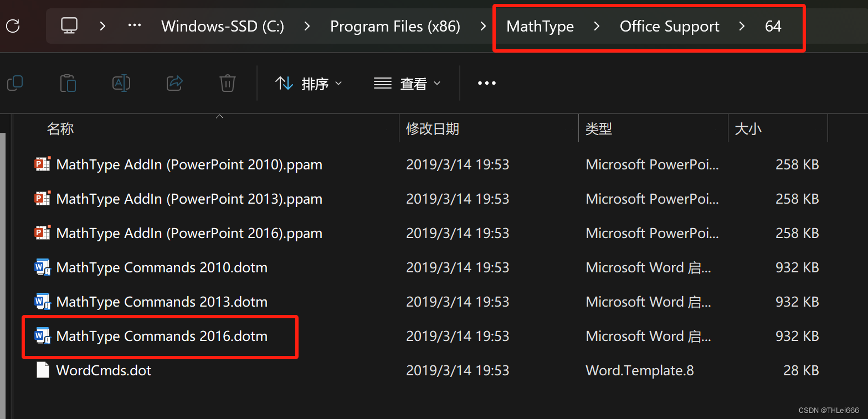Viewport: 868px width, 419px height.
Task: Open the 排序 sort dropdown
Action: tap(309, 84)
